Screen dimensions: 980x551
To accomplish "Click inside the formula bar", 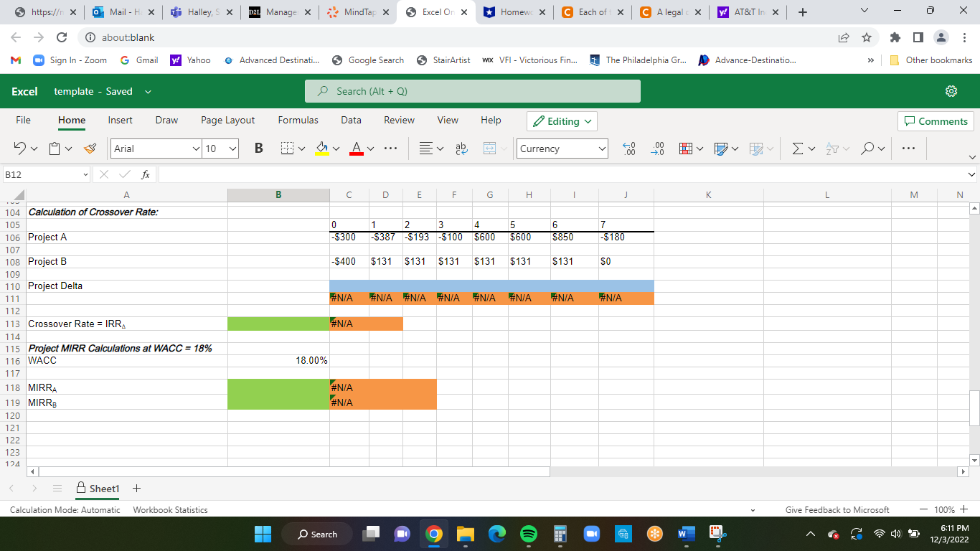I will [502, 174].
